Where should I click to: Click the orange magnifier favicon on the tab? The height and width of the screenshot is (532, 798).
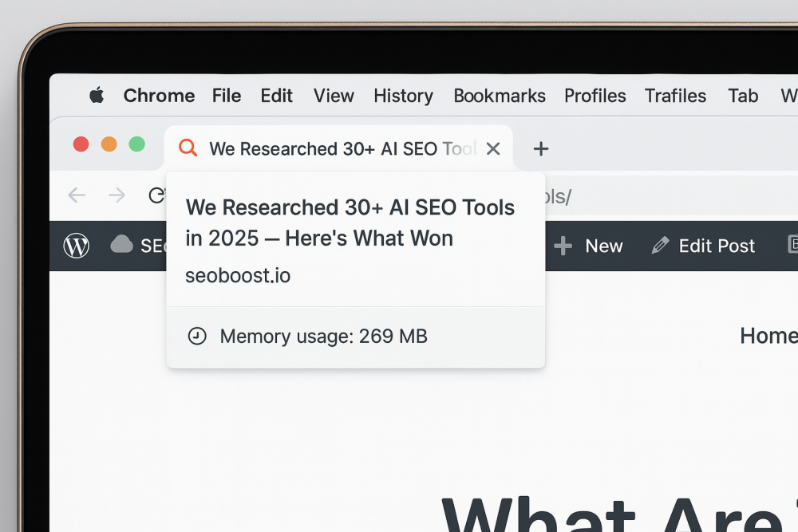[x=188, y=148]
